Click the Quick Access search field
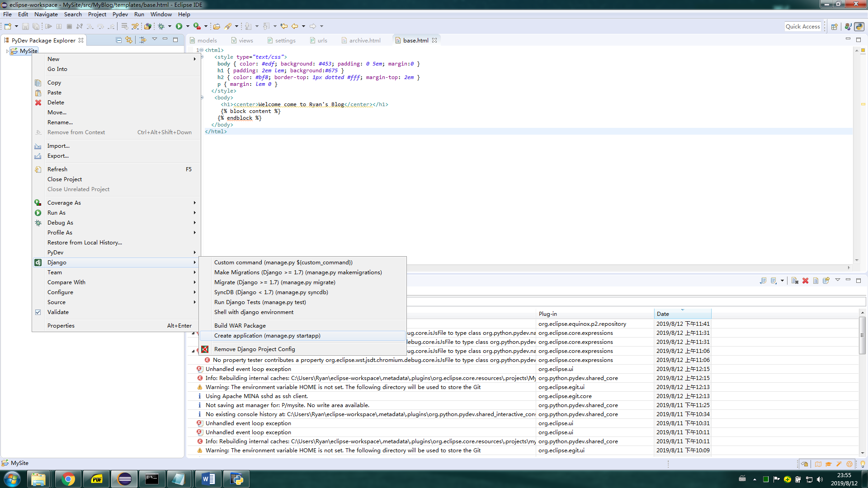This screenshot has height=488, width=868. pyautogui.click(x=802, y=26)
